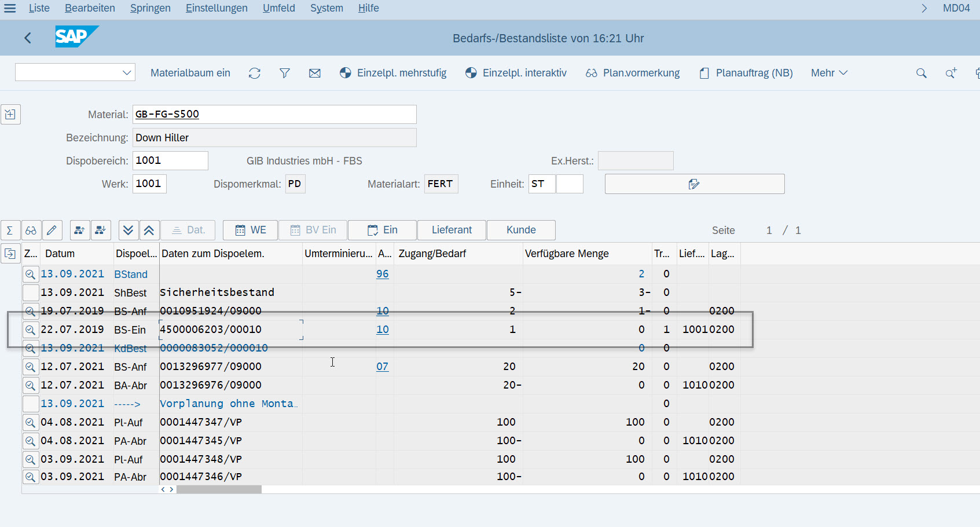The image size is (980, 527).
Task: Open the command field dropdown
Action: pyautogui.click(x=127, y=73)
